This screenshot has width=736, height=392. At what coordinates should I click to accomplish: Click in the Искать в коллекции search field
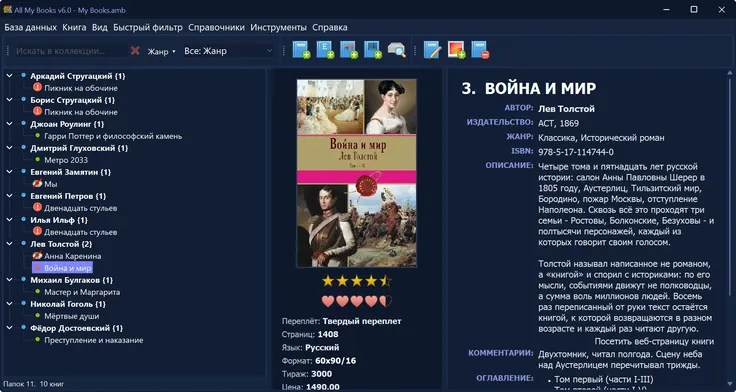pos(70,51)
